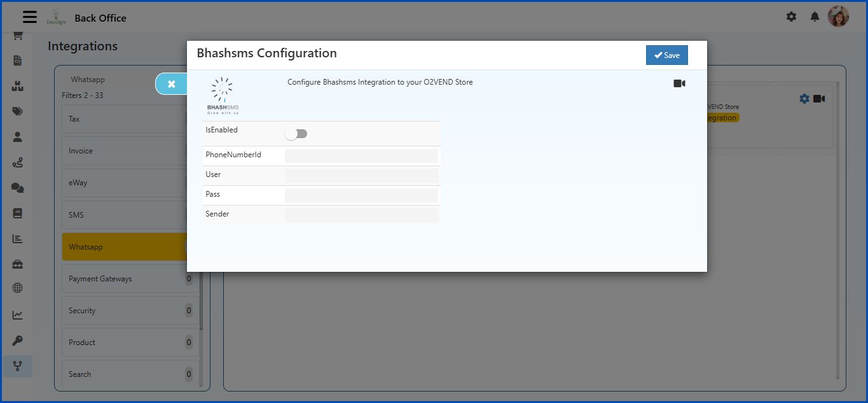
Task: Click the key security icon in sidebar
Action: [x=17, y=339]
